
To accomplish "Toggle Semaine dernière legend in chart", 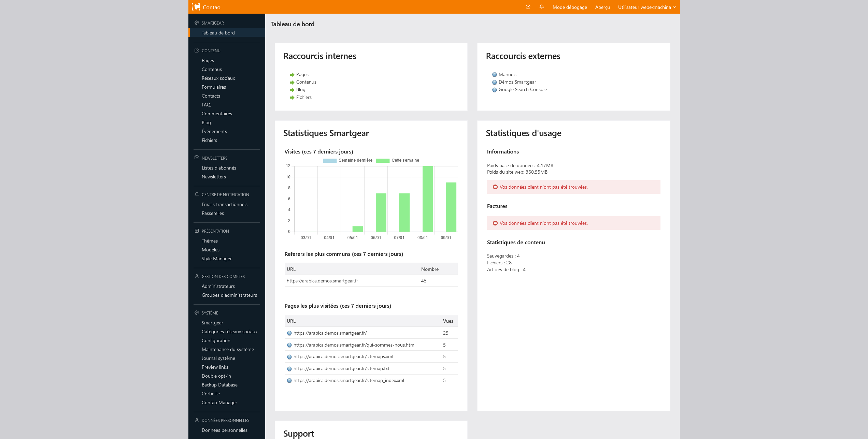I will 347,160.
